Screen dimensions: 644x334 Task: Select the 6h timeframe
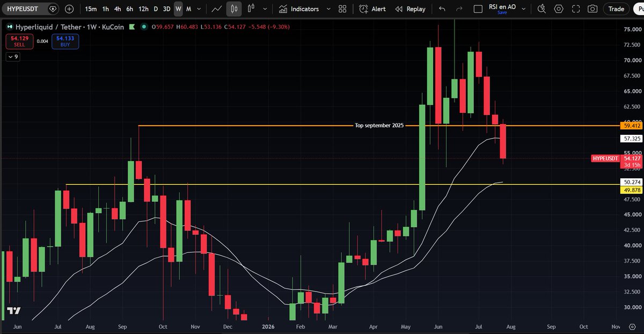coord(130,9)
